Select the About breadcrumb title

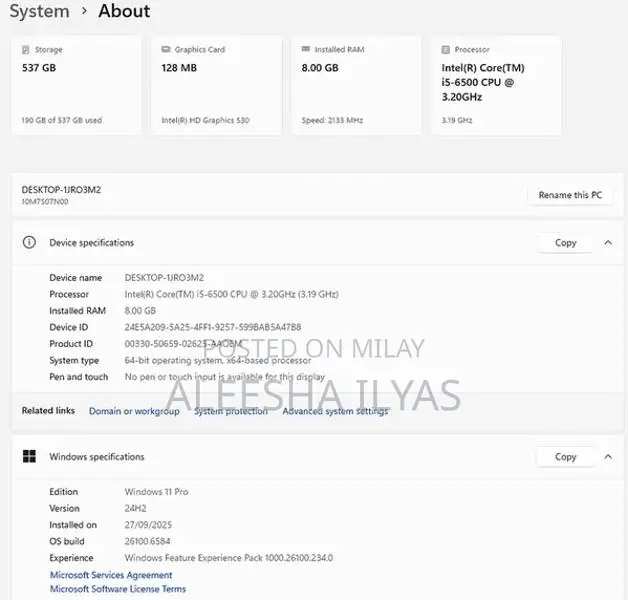coord(124,12)
